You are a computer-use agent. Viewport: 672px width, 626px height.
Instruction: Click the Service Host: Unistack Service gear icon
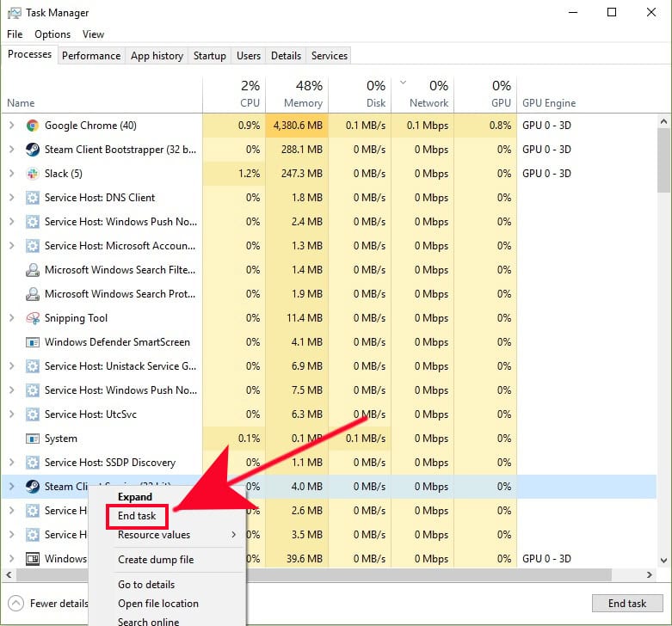(32, 366)
